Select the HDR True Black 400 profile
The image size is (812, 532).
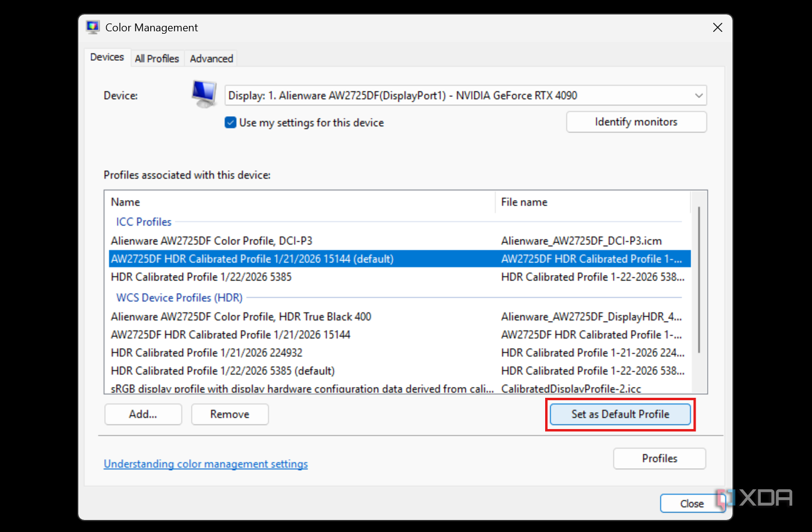[399, 317]
